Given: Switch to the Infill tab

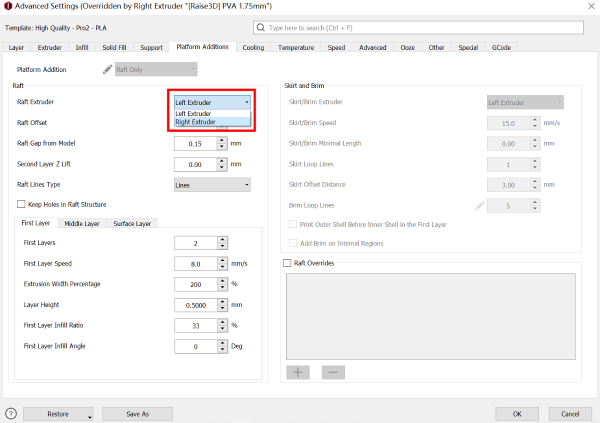Looking at the screenshot, I should pyautogui.click(x=81, y=47).
